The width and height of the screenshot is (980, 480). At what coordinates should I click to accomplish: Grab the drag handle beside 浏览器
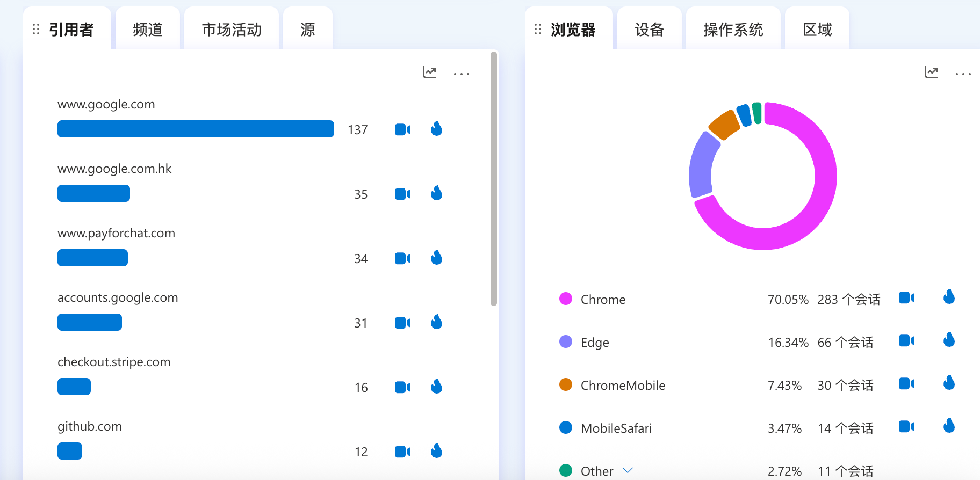point(538,30)
